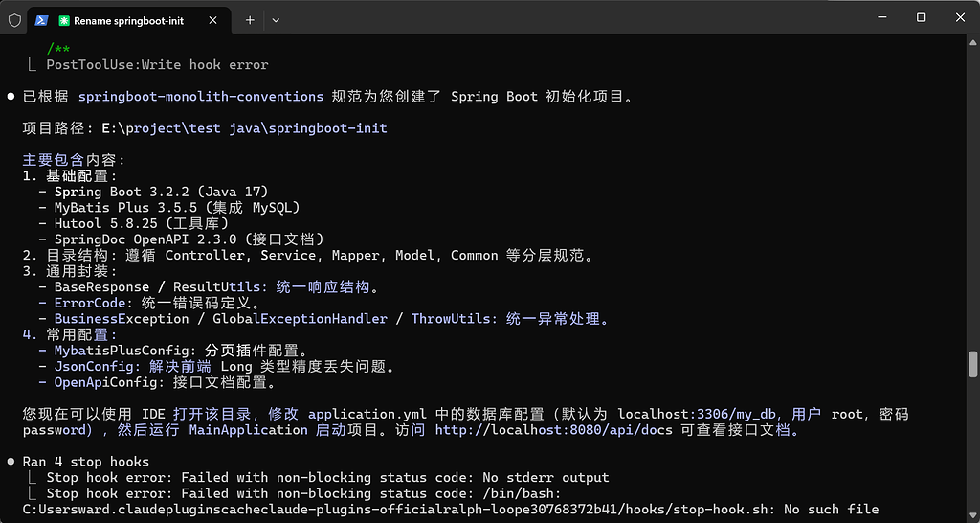The image size is (980, 523).
Task: Minimize the terminal window
Action: pyautogui.click(x=881, y=17)
